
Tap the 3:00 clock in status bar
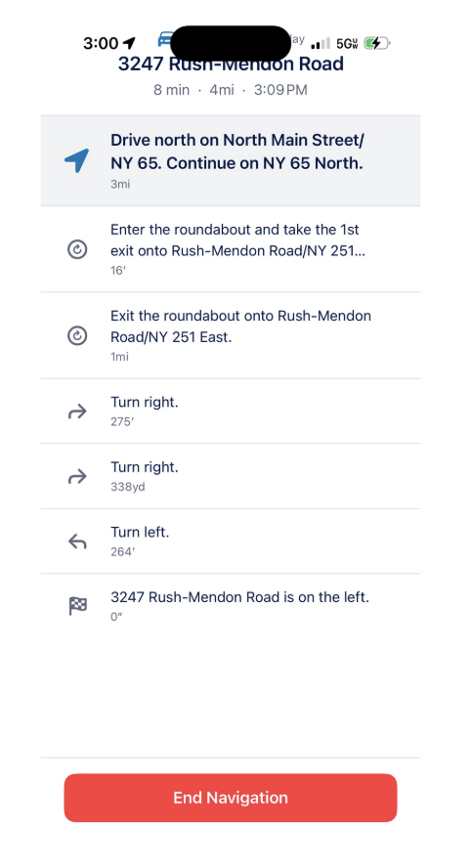tap(101, 43)
